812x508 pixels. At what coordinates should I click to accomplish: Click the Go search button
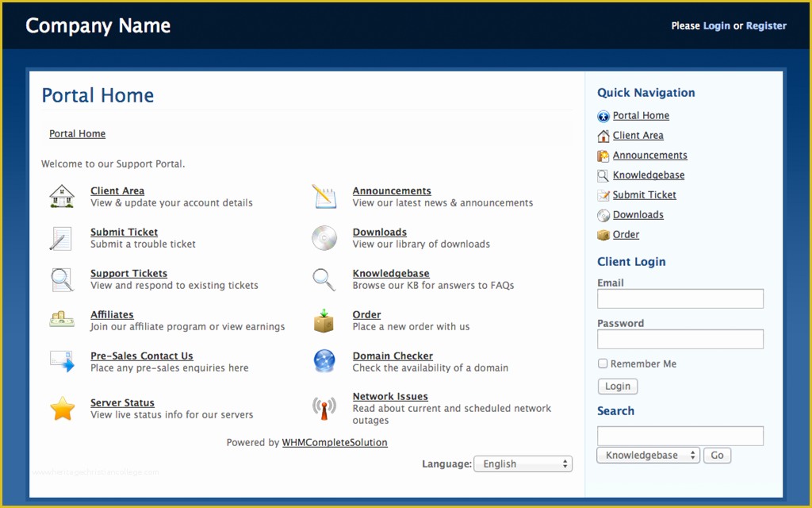[x=717, y=455]
